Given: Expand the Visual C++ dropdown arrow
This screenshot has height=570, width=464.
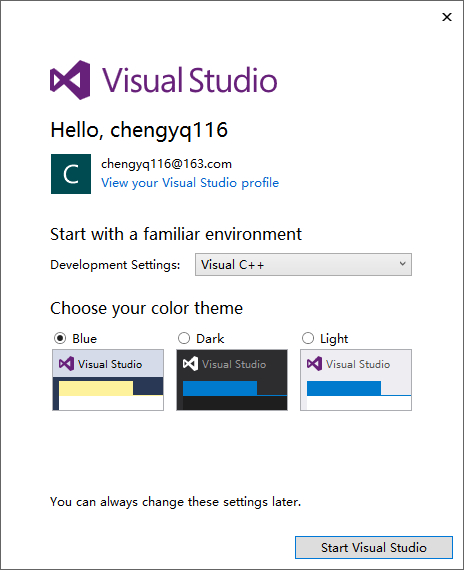Looking at the screenshot, I should [x=402, y=264].
